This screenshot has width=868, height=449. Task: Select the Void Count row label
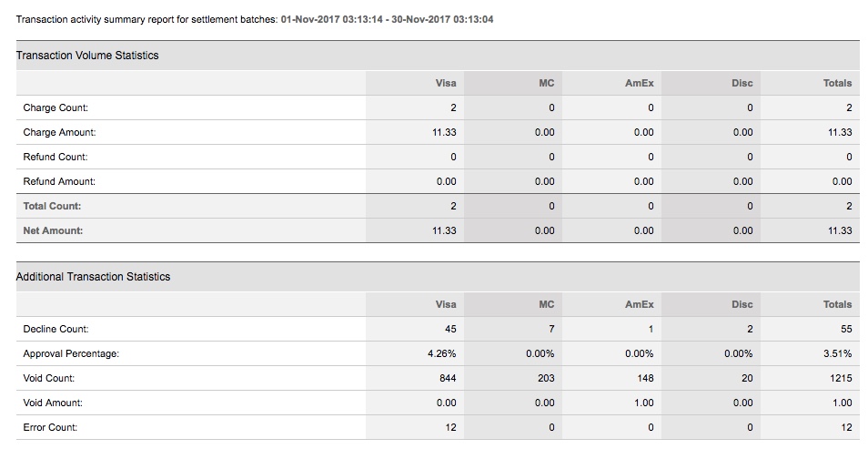[49, 378]
